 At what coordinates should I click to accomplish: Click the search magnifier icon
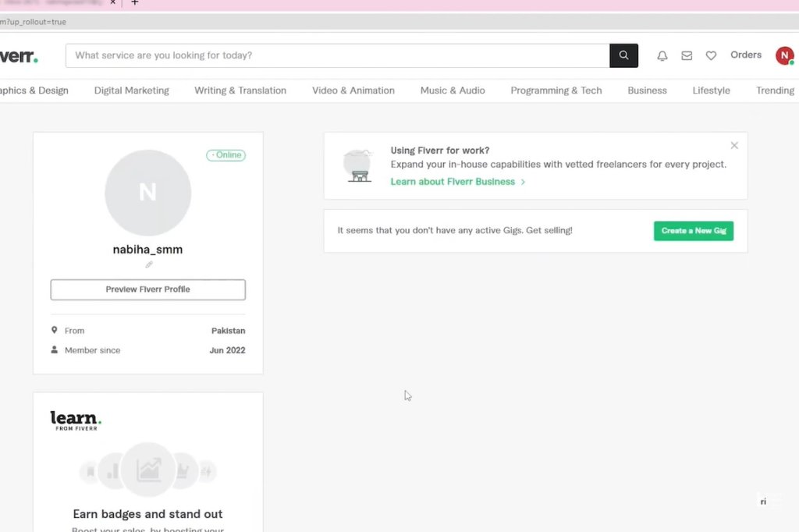(x=623, y=55)
